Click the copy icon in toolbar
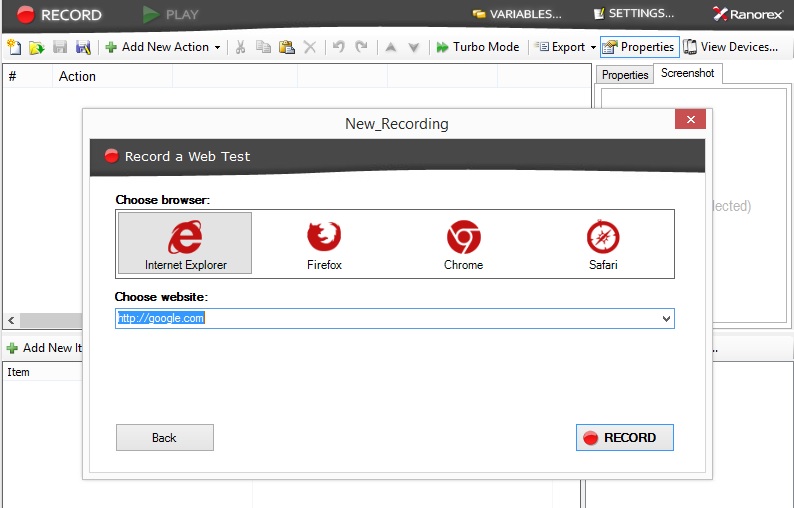 point(263,47)
